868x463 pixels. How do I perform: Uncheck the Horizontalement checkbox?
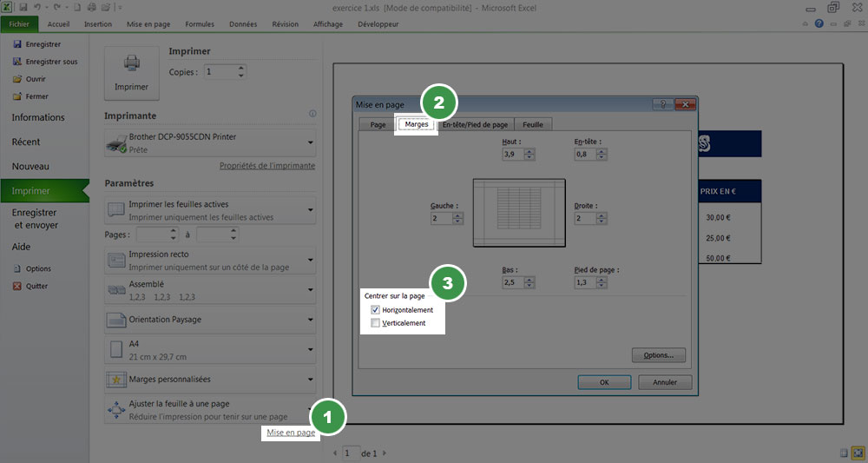[x=375, y=309]
